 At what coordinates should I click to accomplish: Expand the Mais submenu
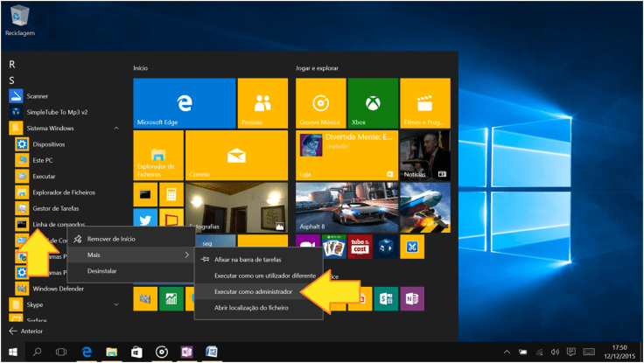pos(131,255)
